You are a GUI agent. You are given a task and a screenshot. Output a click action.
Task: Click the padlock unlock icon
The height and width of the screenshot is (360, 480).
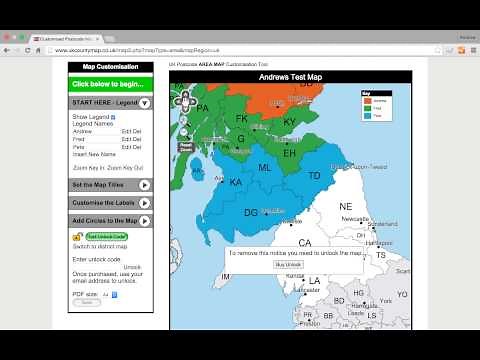click(77, 237)
